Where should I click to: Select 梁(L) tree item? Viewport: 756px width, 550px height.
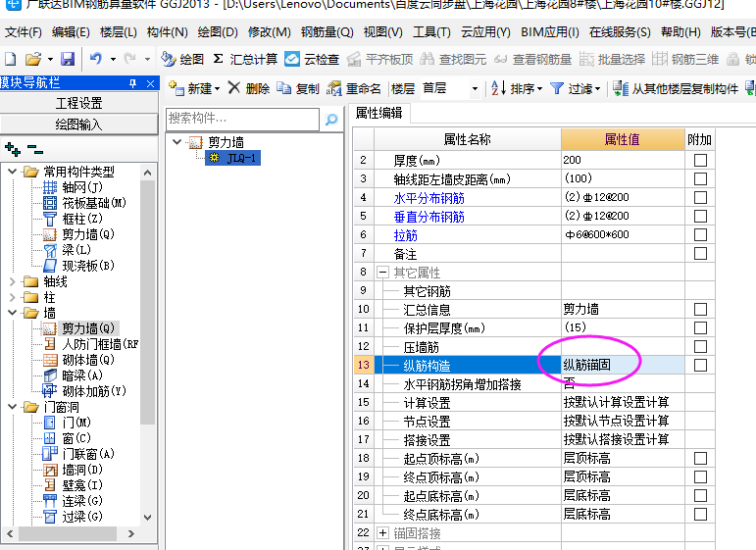tap(67, 250)
